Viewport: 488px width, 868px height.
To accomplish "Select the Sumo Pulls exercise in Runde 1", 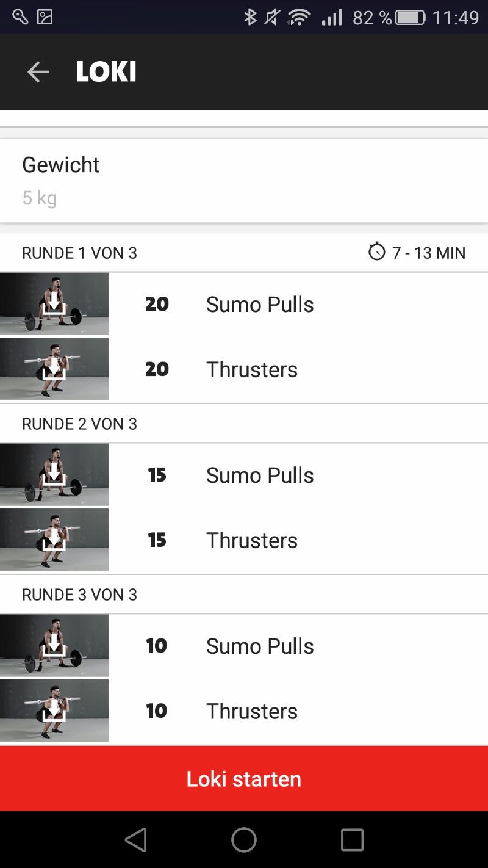I will click(x=260, y=303).
